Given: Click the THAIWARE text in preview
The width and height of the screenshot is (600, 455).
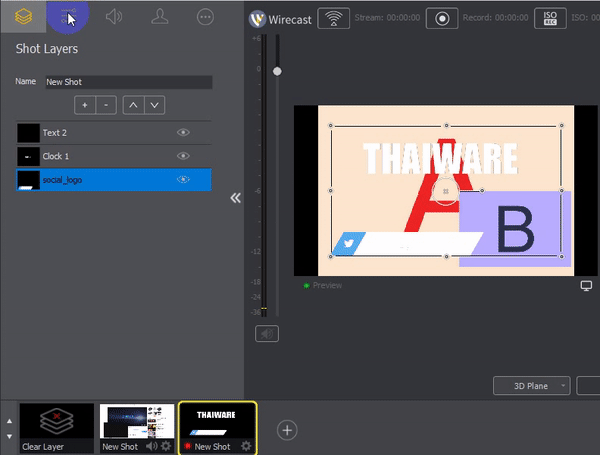Looking at the screenshot, I should click(440, 158).
